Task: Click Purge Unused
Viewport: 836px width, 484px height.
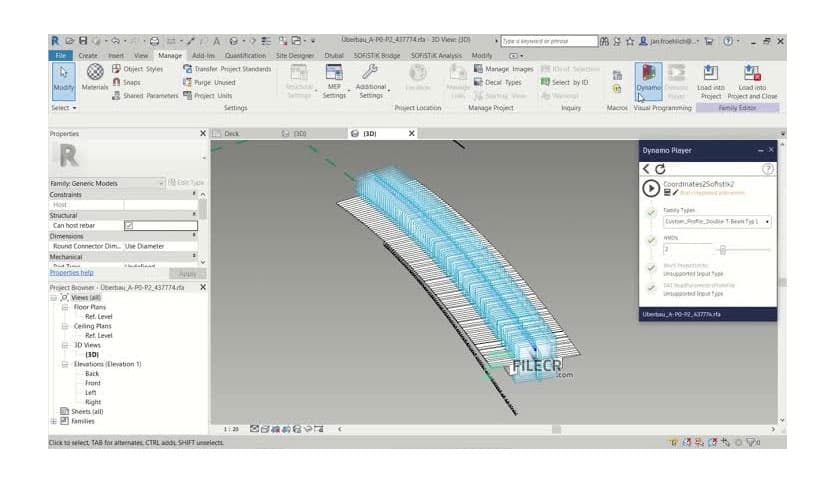Action: (x=210, y=82)
